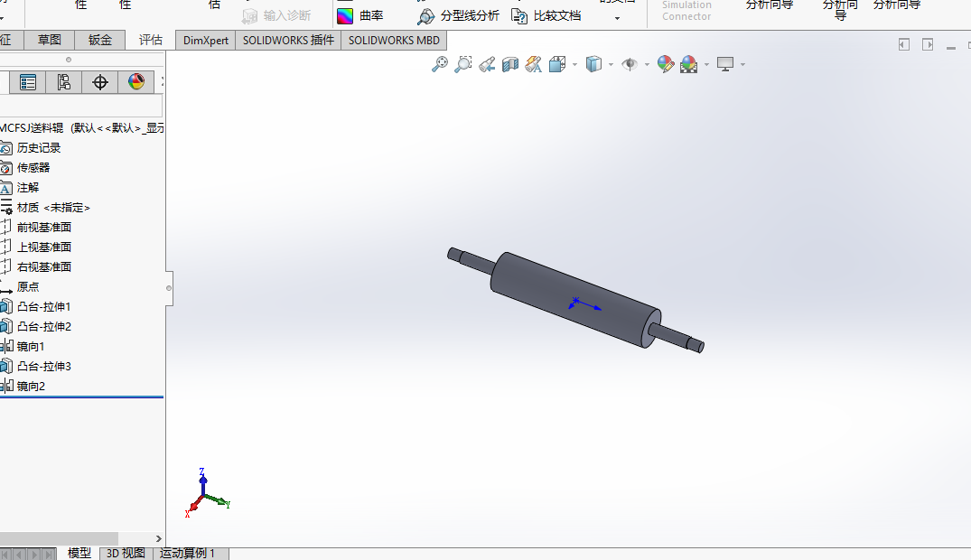Select 前视基准面 plane
The height and width of the screenshot is (560, 971).
(x=44, y=228)
